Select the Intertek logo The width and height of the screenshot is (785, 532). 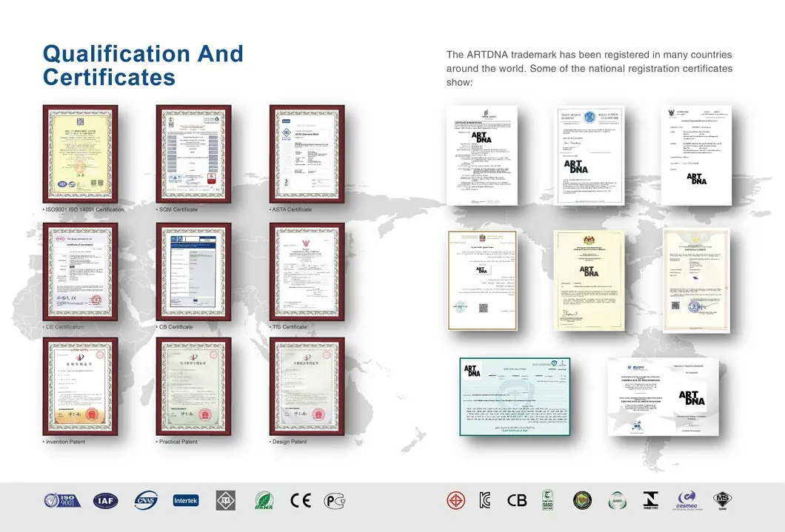click(x=185, y=500)
